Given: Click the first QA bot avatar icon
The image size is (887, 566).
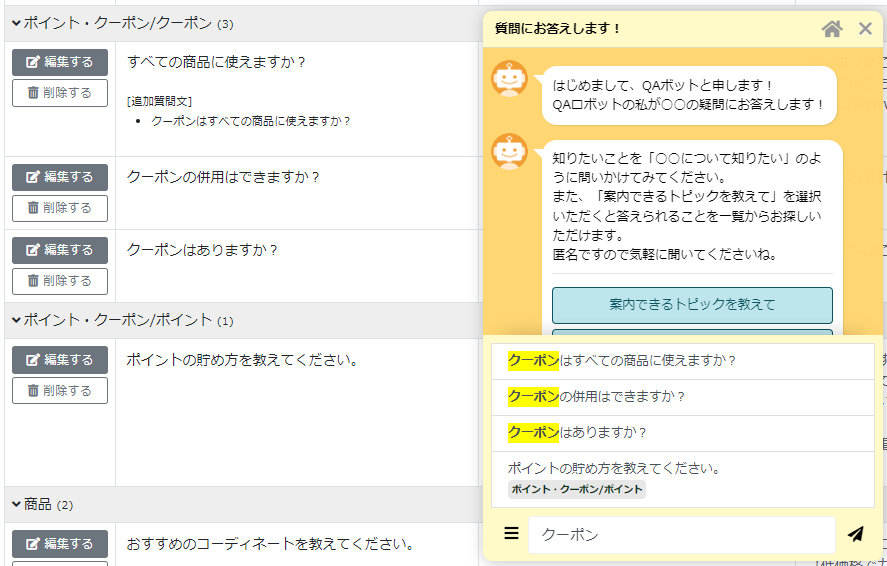Looking at the screenshot, I should [x=510, y=79].
